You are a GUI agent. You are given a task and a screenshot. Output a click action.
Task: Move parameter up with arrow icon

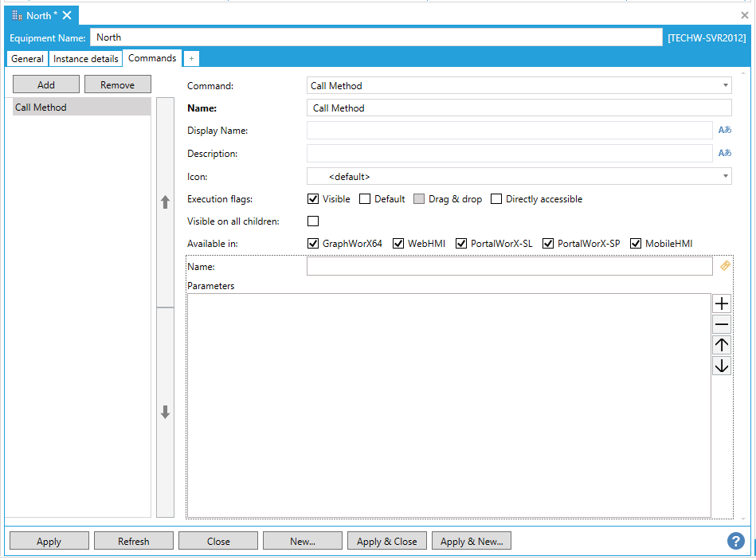722,345
